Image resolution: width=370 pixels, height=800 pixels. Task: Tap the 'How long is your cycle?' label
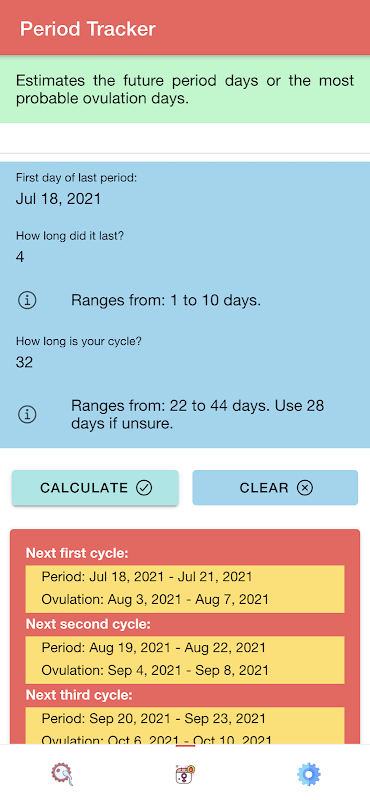[79, 341]
